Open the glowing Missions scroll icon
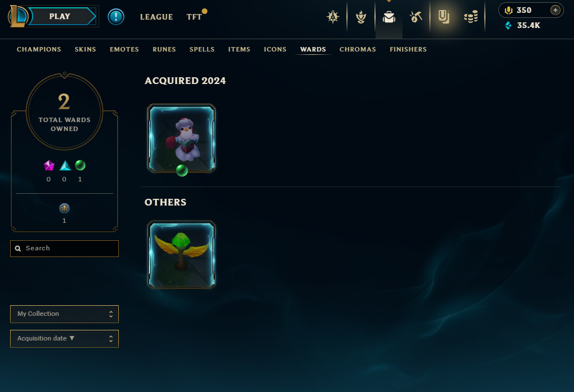Screen dimensions: 574x392 (444, 17)
